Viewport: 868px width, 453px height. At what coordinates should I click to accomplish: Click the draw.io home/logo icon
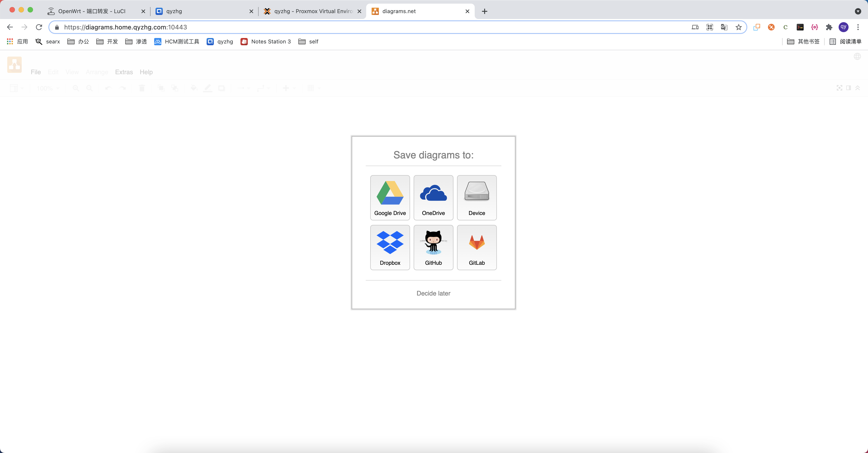[14, 64]
